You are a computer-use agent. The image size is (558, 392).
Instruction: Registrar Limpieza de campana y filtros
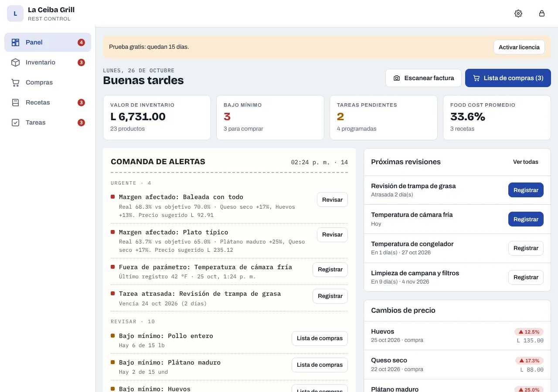(526, 277)
